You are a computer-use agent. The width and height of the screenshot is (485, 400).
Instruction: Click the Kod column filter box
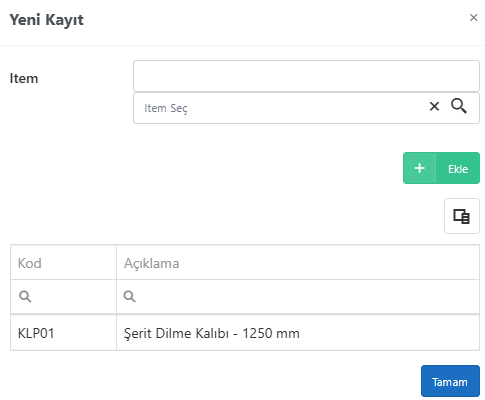pyautogui.click(x=63, y=296)
